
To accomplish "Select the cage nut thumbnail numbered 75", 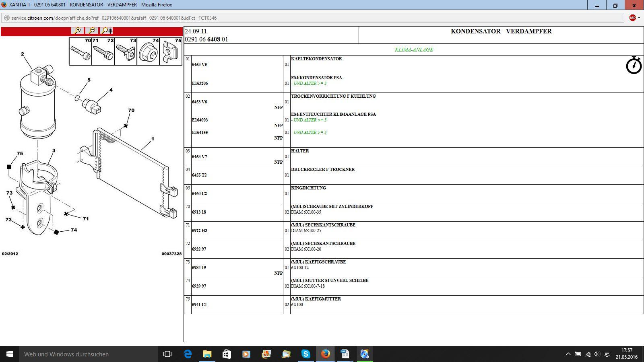I will point(171,51).
